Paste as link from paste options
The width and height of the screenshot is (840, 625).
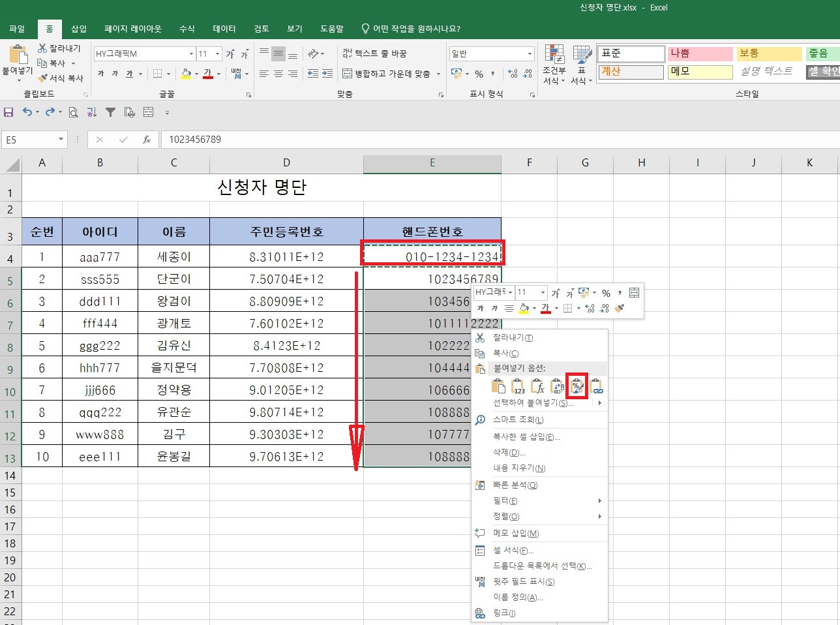click(596, 386)
